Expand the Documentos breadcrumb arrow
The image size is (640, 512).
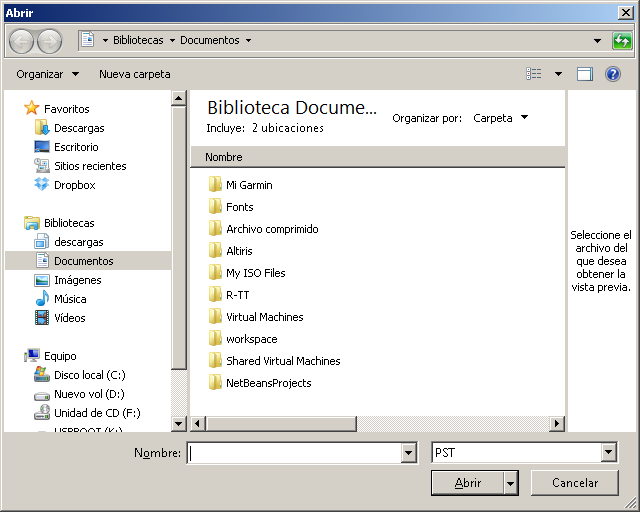pos(248,40)
